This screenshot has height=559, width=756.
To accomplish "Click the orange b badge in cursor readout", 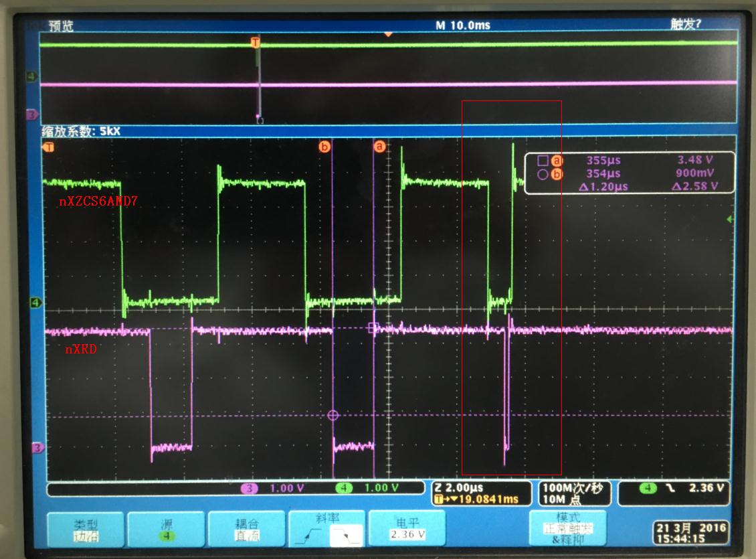I will tap(557, 174).
